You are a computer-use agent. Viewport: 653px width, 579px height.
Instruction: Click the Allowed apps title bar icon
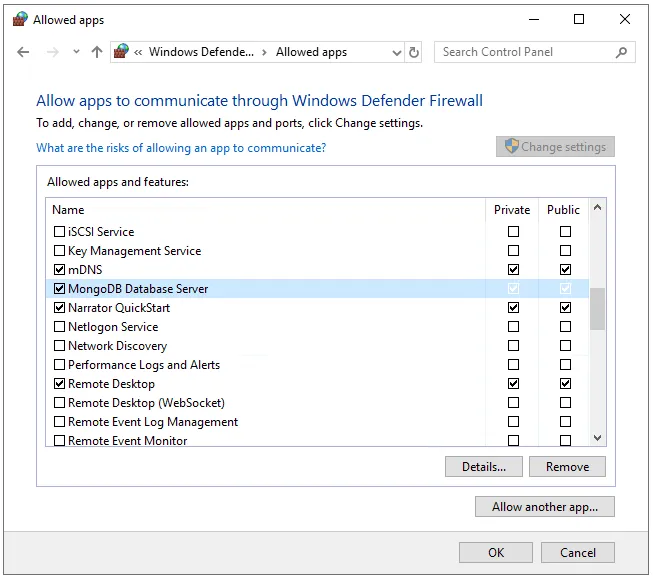click(x=19, y=19)
